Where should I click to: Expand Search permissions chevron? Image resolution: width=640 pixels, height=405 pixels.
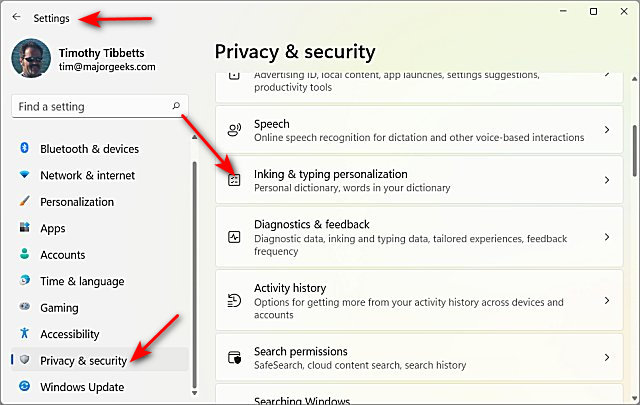click(607, 357)
